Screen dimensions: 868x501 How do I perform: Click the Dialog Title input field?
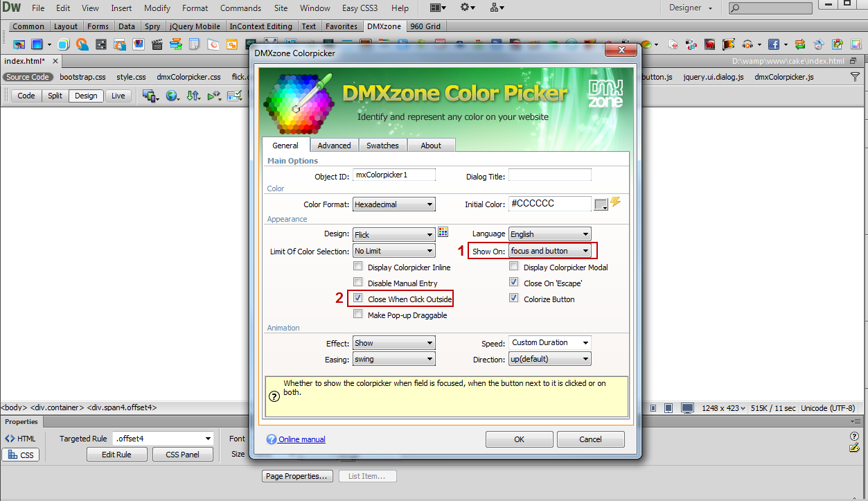click(x=550, y=175)
